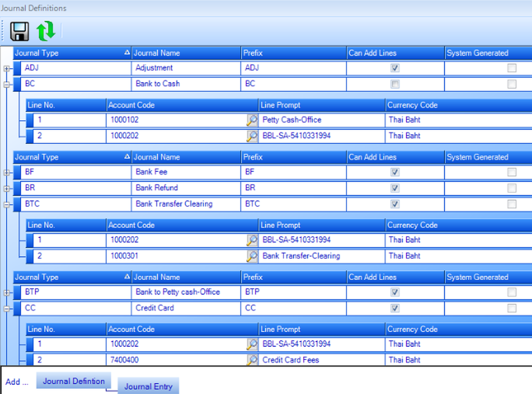Click lookup magnifier for BTC line 1 account
The image size is (532, 394).
click(251, 240)
